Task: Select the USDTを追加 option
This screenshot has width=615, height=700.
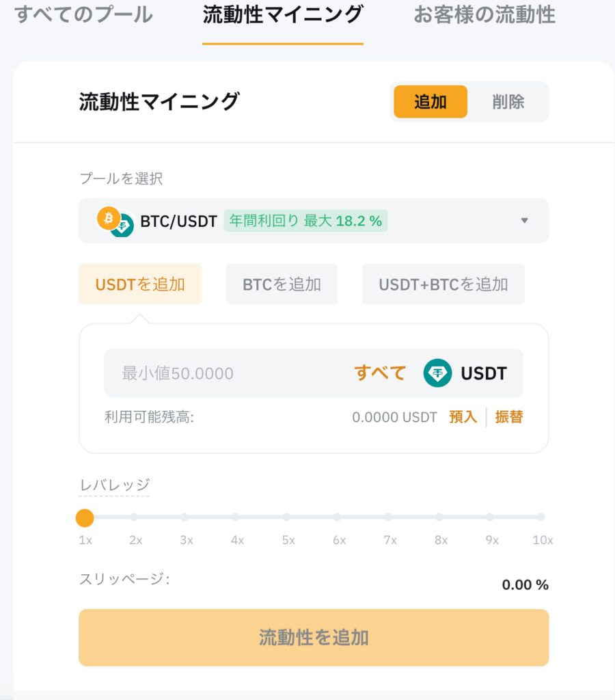Action: point(140,284)
